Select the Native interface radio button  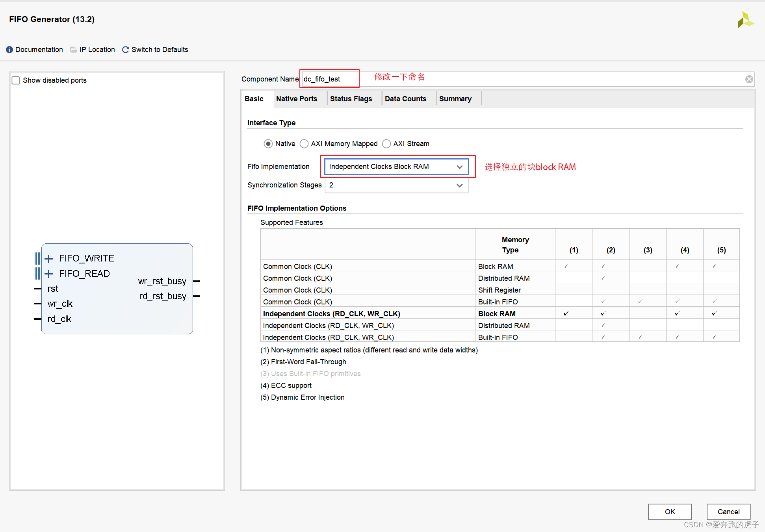268,144
